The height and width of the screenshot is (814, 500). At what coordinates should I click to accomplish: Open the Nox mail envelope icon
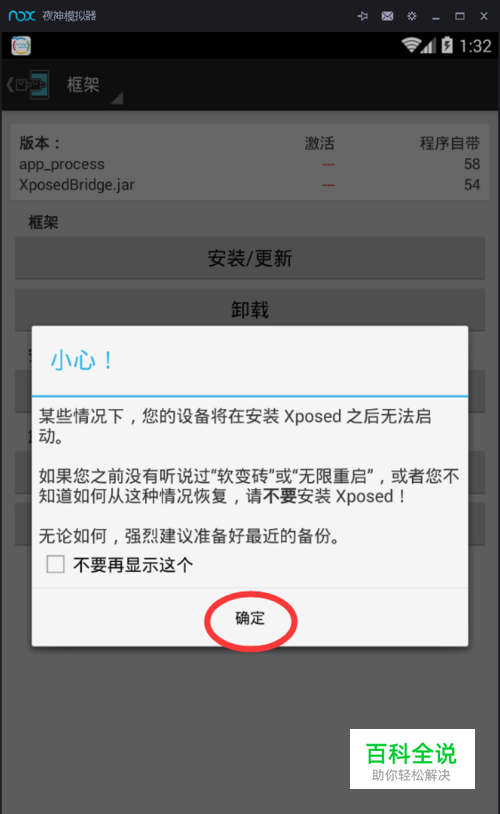[387, 16]
